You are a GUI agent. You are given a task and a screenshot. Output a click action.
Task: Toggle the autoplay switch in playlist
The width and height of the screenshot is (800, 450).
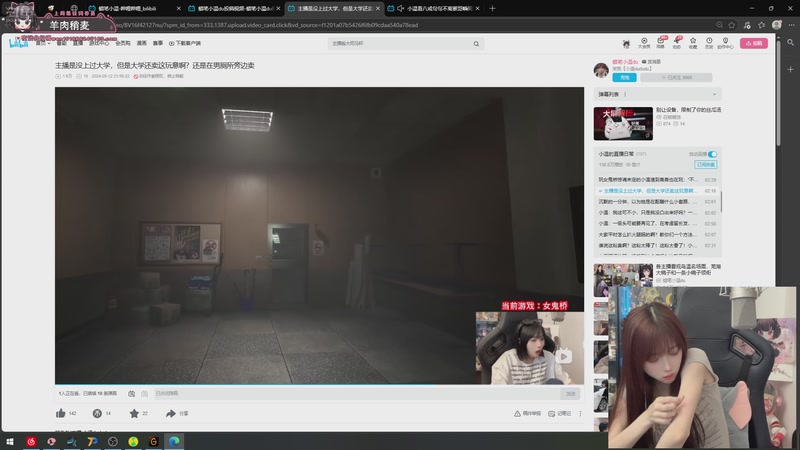tap(712, 154)
